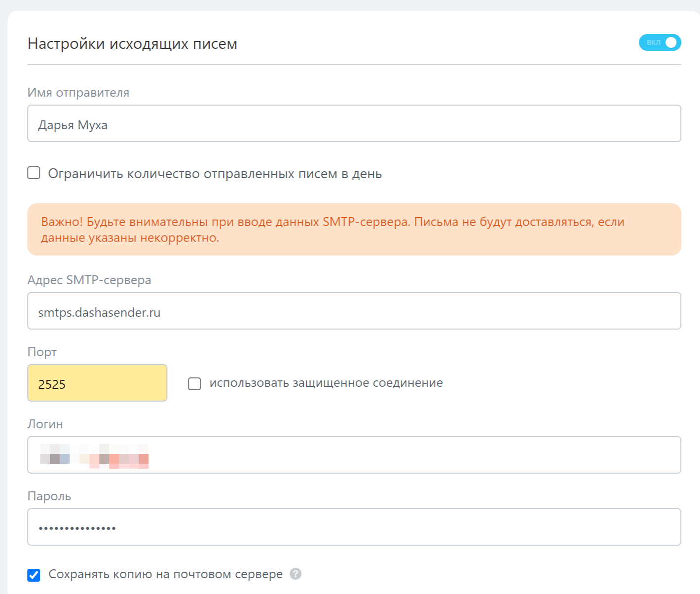
Task: Click the orange SMTP warning banner
Action: (354, 229)
